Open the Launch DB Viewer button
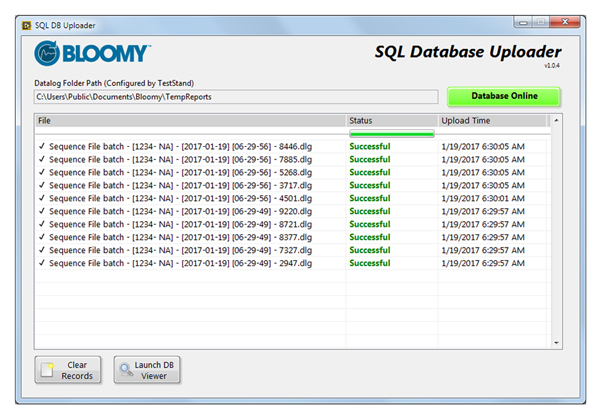Image resolution: width=600 pixels, height=417 pixels. coord(147,370)
